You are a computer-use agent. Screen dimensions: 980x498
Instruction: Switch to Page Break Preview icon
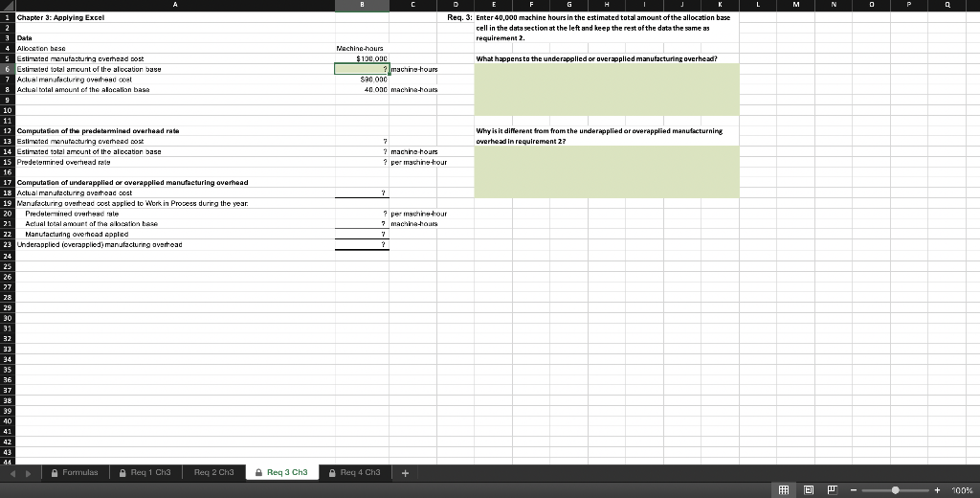833,490
